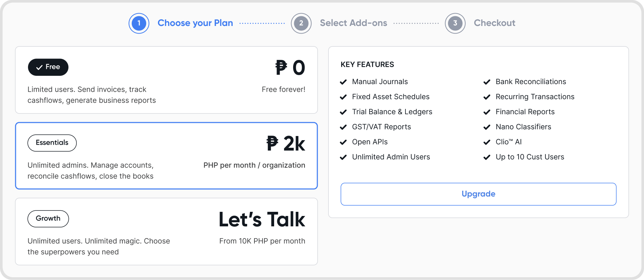Go to Select Add-ons step

click(x=353, y=23)
